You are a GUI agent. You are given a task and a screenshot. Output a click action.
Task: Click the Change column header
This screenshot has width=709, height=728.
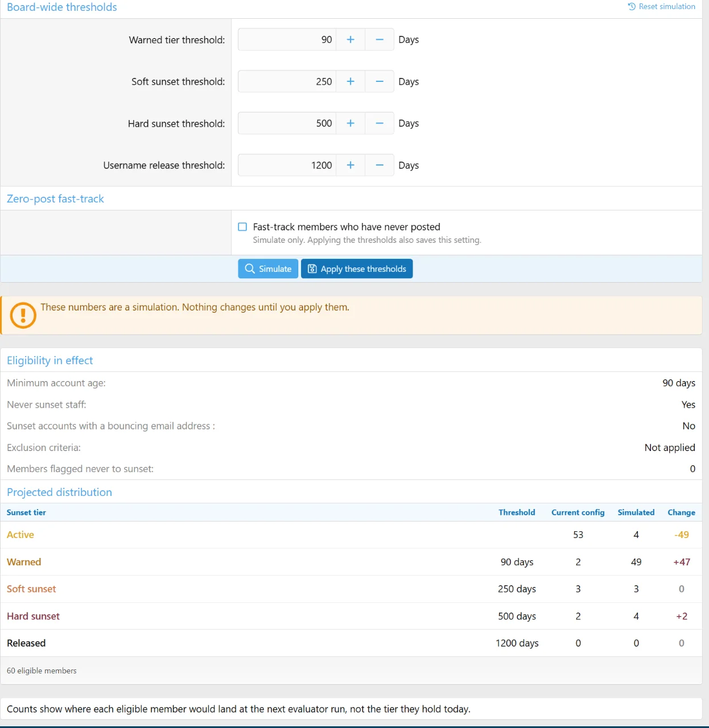pos(681,512)
